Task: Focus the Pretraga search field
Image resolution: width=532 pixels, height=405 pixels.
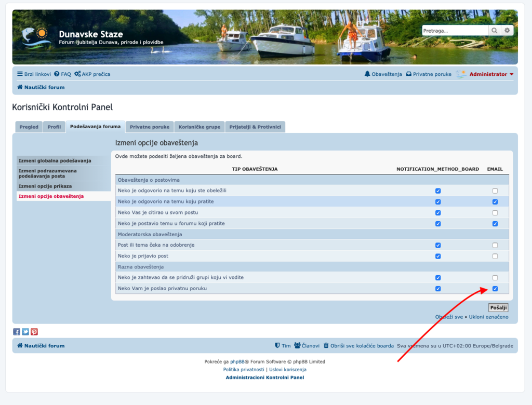Action: coord(455,31)
